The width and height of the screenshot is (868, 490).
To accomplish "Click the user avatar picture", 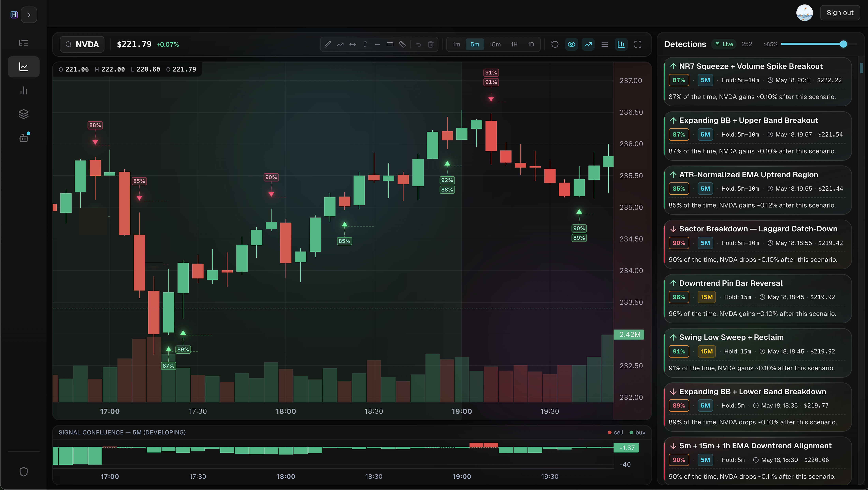I will [x=804, y=13].
